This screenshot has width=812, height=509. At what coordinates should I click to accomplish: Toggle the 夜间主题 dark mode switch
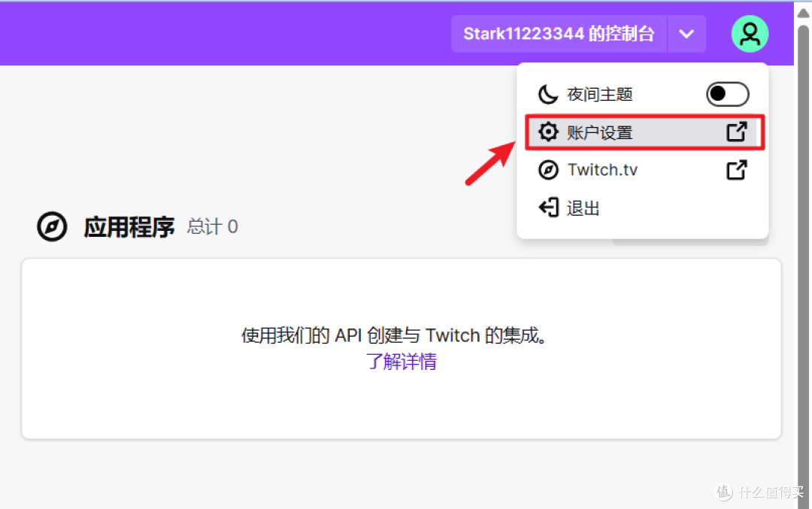coord(727,94)
